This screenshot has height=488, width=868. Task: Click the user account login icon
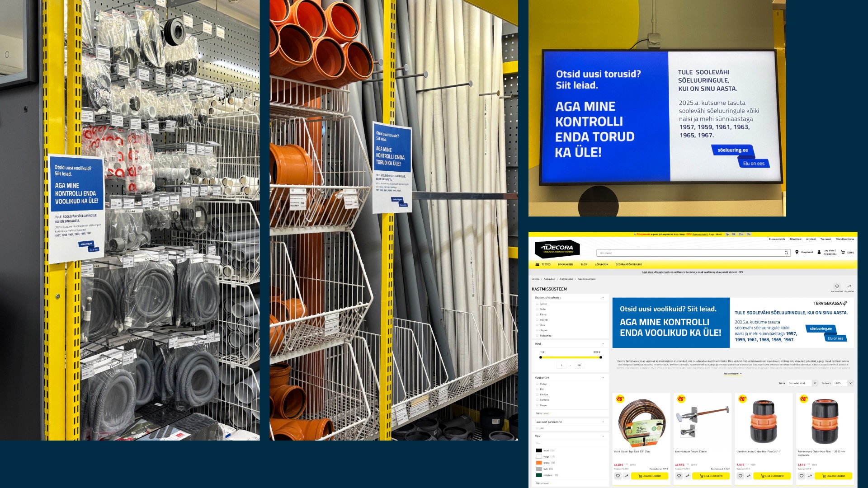819,252
